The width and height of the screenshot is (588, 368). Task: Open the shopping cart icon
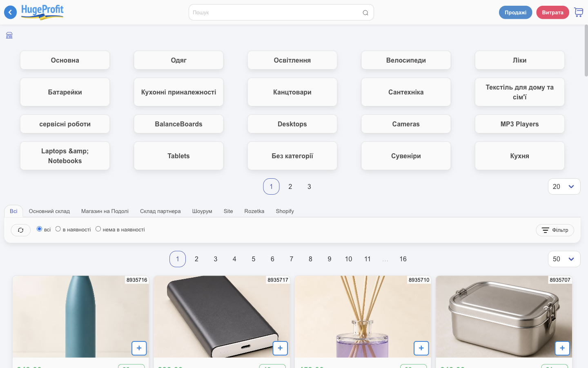coord(579,12)
